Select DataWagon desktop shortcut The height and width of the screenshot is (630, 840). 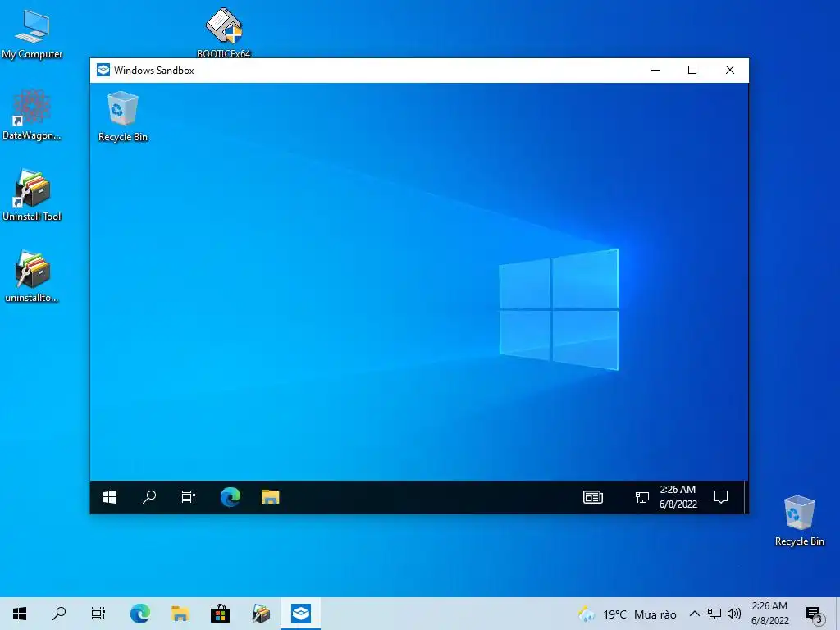(x=32, y=115)
